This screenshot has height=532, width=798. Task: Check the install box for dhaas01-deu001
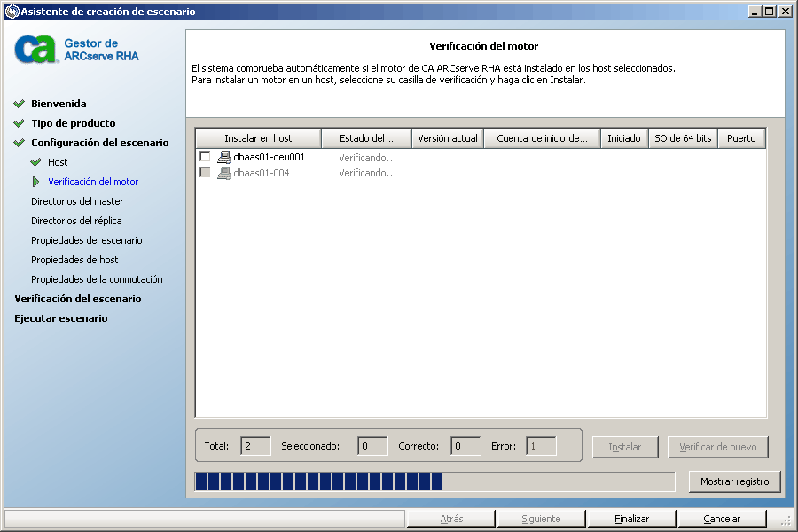point(206,156)
